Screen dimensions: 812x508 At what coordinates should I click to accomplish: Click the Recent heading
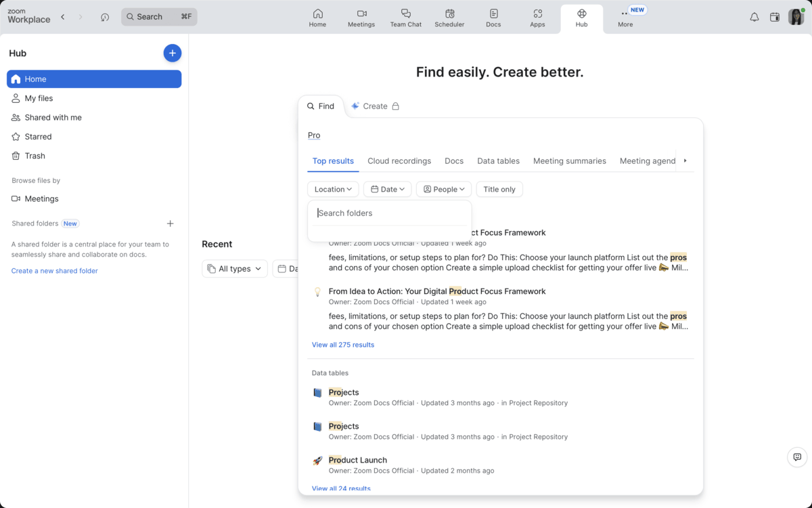point(217,244)
